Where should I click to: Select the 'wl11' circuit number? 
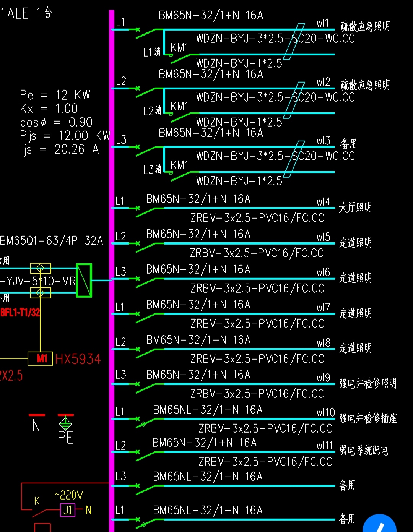pos(325,446)
